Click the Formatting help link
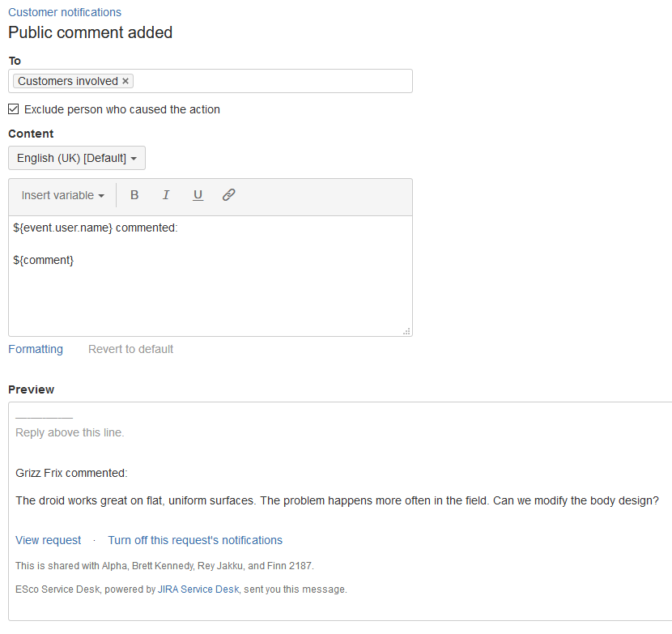672x634 pixels. 36,349
